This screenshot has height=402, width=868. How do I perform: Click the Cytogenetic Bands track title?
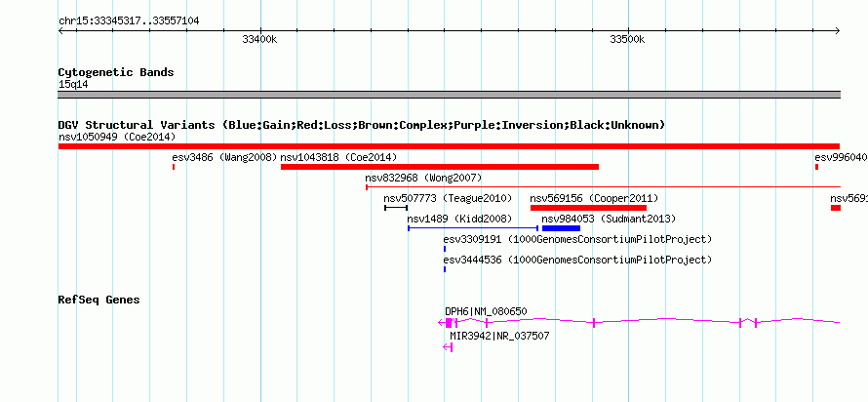tap(116, 72)
